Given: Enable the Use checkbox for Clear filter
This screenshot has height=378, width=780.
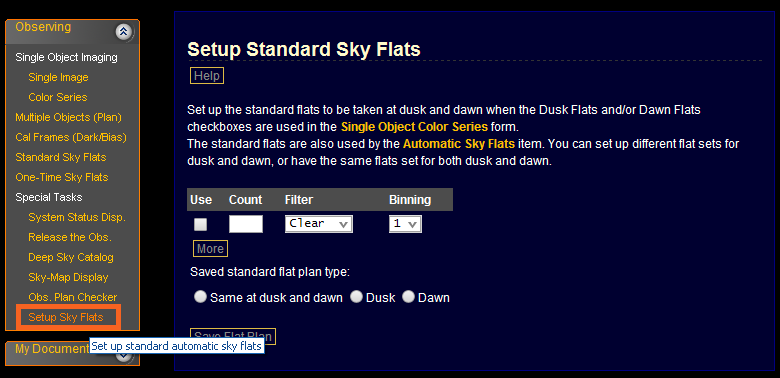Looking at the screenshot, I should (x=200, y=224).
